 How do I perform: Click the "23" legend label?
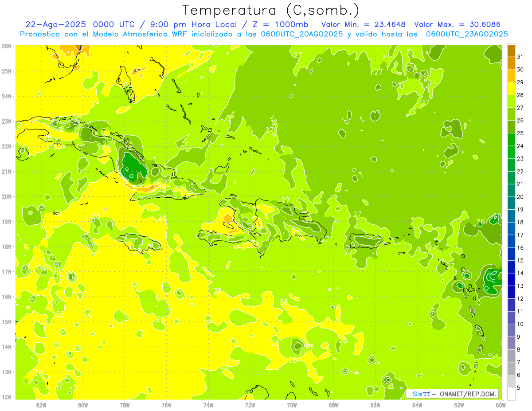(520, 159)
